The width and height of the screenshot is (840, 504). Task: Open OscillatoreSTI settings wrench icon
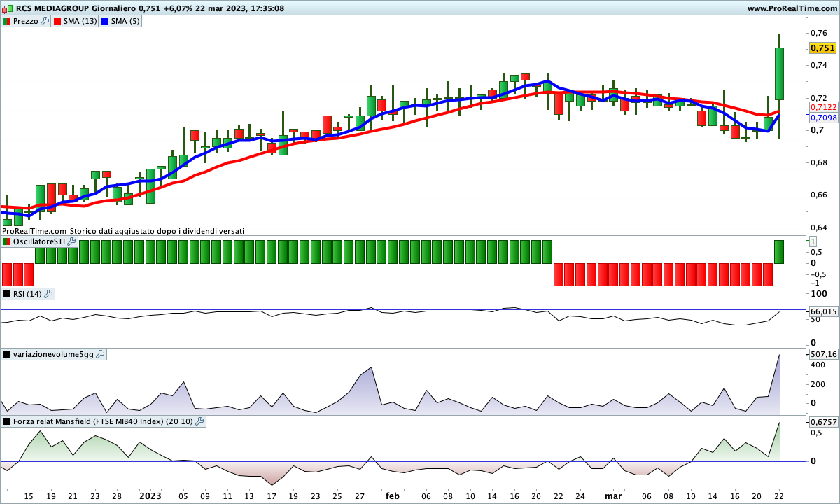tap(71, 241)
